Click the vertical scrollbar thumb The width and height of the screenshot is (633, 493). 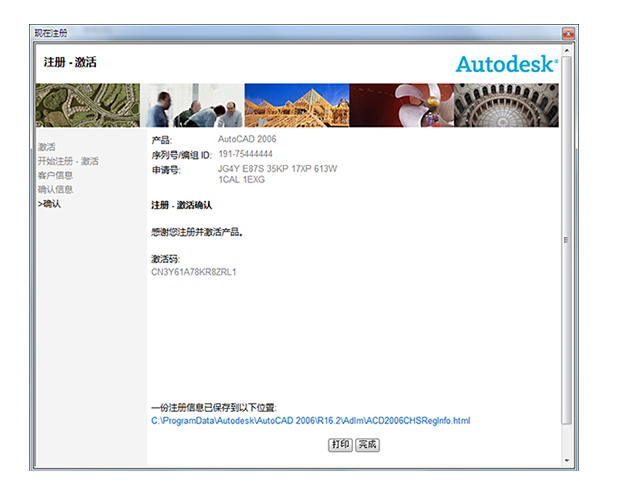[567, 240]
